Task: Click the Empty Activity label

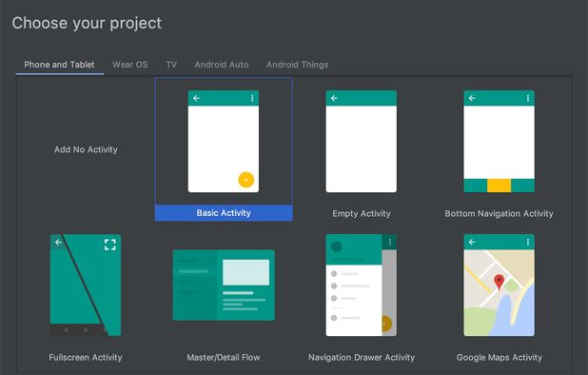Action: click(362, 213)
